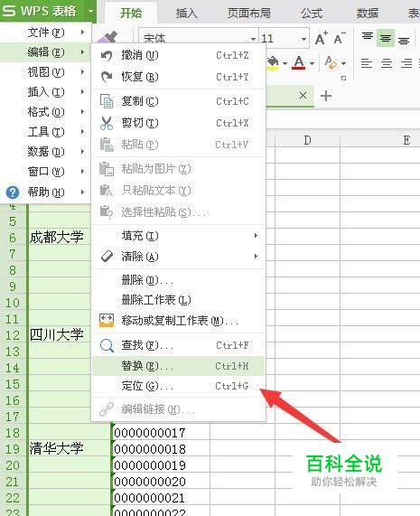Choose 删除工作表(L) entry
Screen dimensions: 420x516
click(179, 300)
